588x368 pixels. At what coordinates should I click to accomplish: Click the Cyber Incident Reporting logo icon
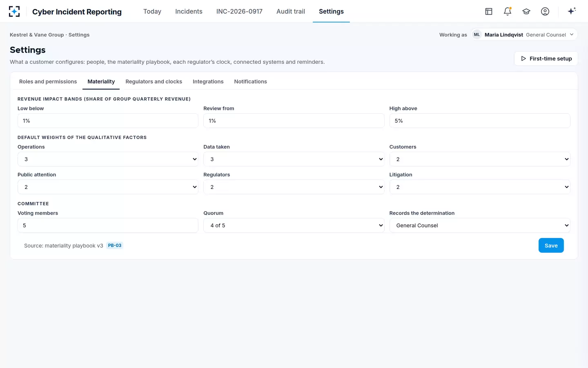(x=14, y=11)
